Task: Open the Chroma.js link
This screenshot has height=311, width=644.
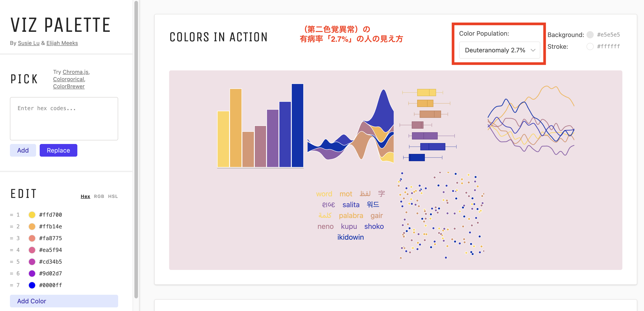Action: pos(76,72)
